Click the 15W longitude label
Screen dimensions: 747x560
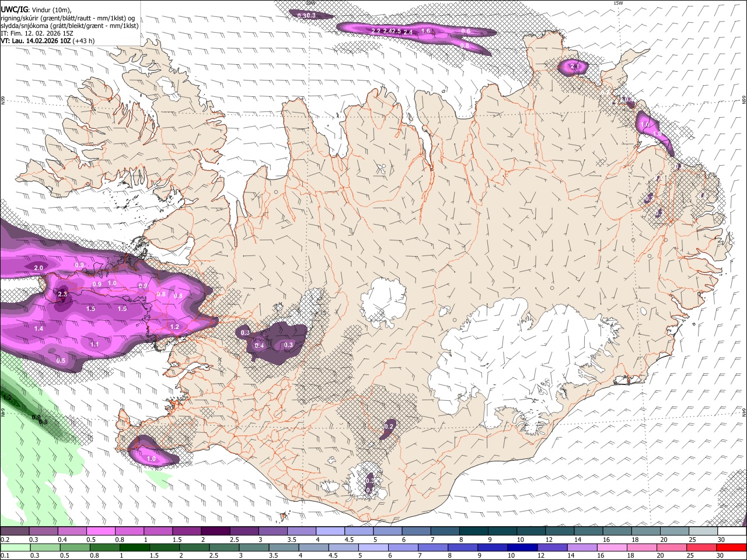tap(618, 3)
